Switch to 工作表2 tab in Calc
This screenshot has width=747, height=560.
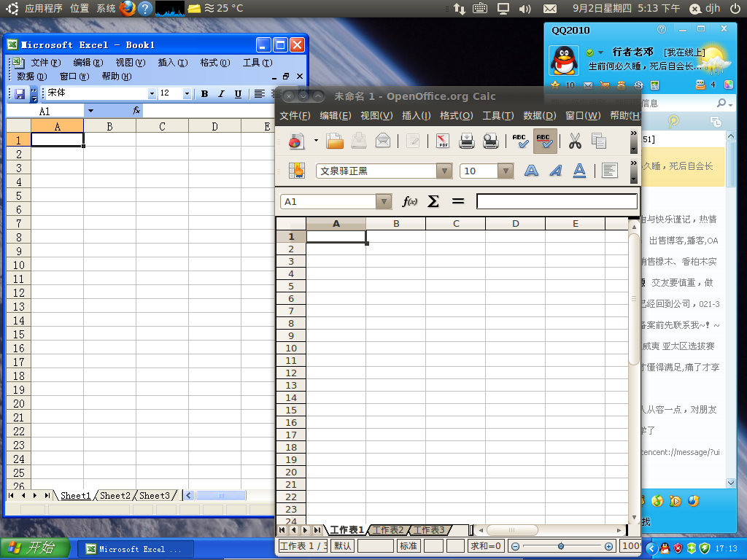[x=388, y=530]
